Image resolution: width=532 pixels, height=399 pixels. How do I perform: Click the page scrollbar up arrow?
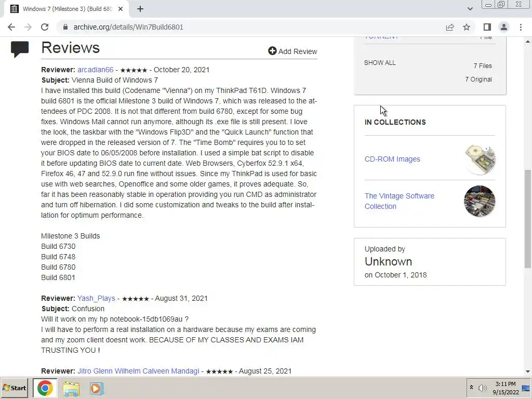point(528,42)
